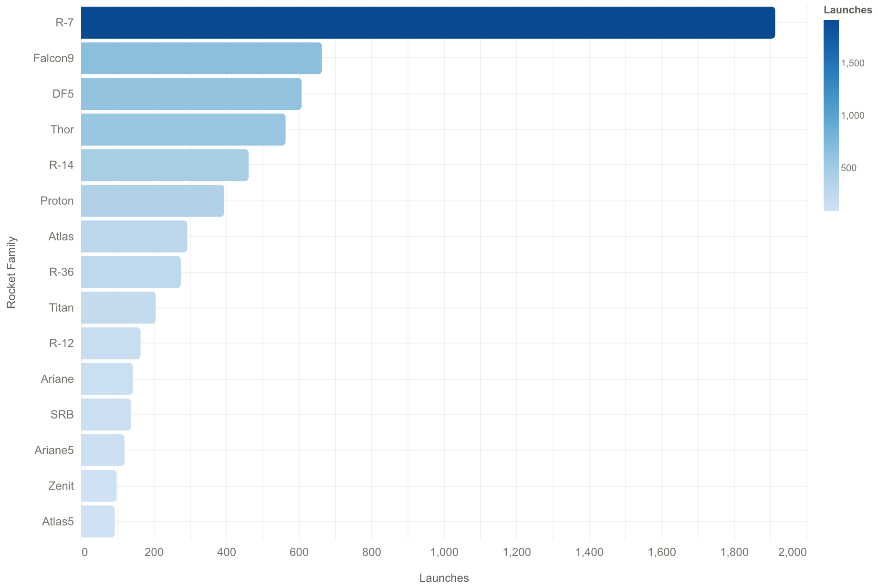The image size is (878, 588).
Task: Click the "0" tick on the x-axis
Action: click(x=84, y=552)
